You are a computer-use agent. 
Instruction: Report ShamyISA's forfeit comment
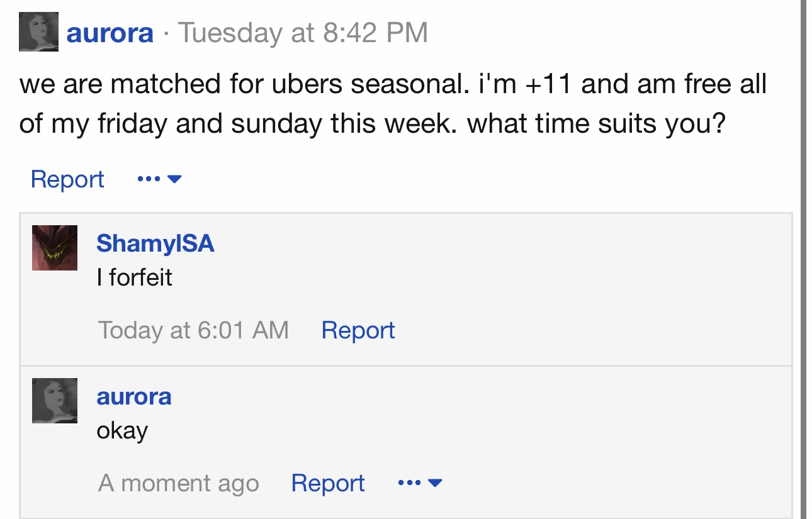tap(358, 330)
